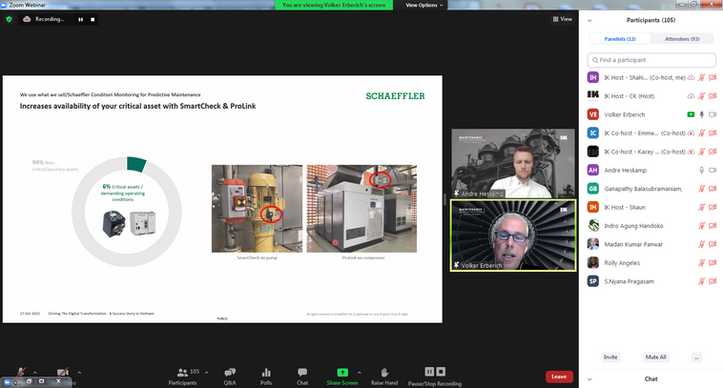Switch to the Panelists tab
Viewport: 723px width, 388px height.
click(620, 39)
